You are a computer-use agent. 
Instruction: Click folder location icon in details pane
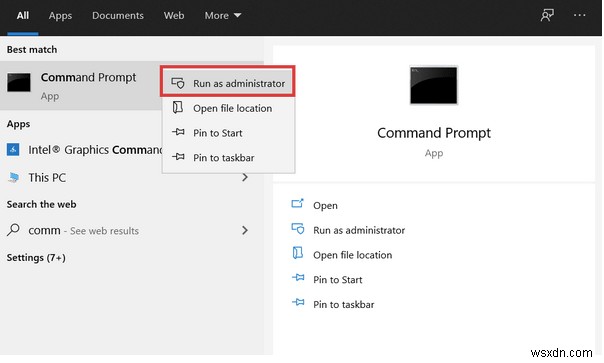coord(297,253)
